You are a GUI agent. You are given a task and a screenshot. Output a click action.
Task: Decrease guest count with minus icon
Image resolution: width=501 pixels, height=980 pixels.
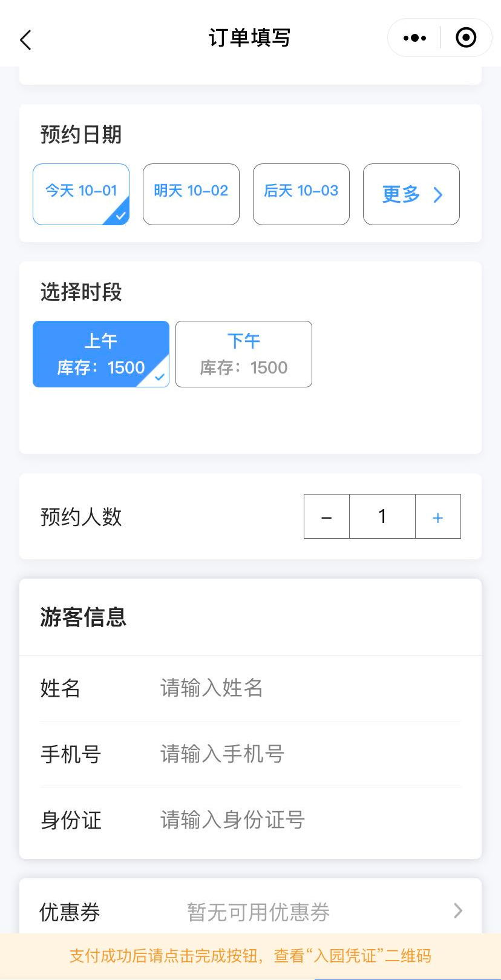click(327, 517)
